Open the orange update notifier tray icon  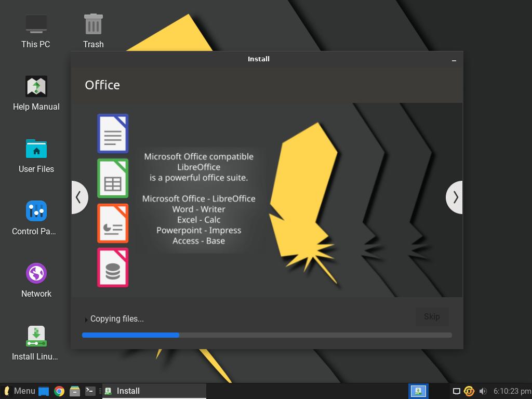coord(469,391)
